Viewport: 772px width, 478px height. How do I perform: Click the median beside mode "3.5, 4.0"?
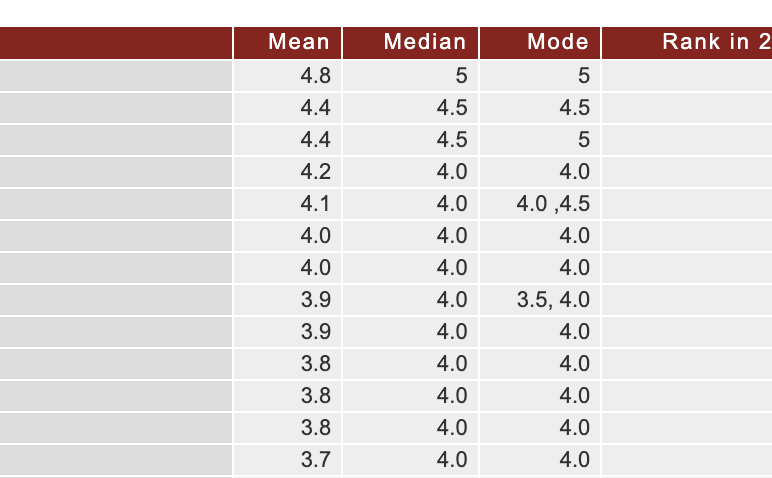click(x=452, y=300)
